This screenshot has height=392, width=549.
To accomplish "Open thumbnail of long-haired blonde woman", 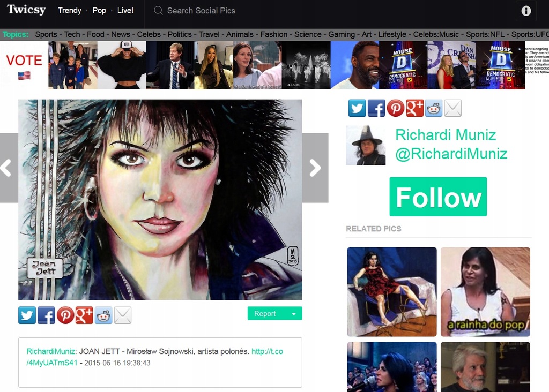I will pyautogui.click(x=213, y=65).
